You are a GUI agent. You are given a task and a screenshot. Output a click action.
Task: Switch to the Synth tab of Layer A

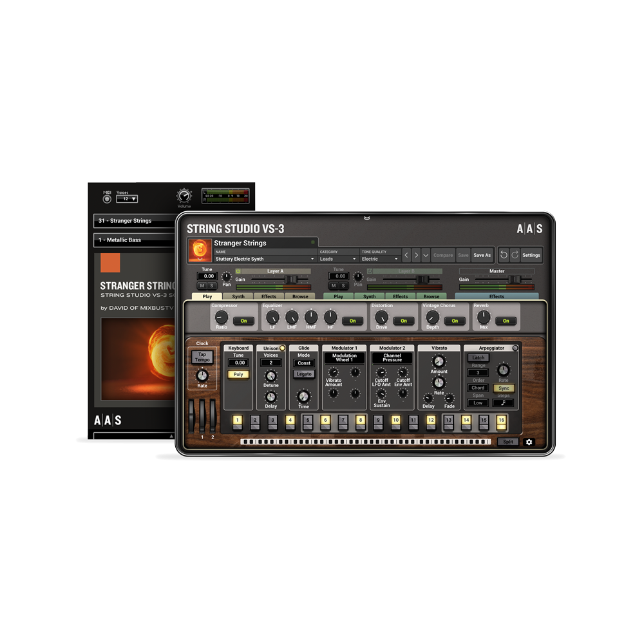point(239,296)
